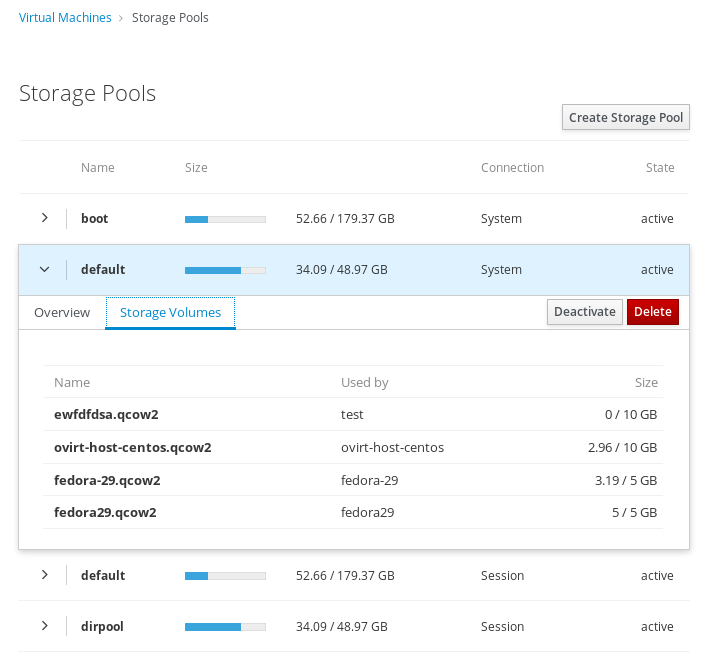Click the dirpool usage progress bar
Screen dimensions: 708x662
coord(225,626)
